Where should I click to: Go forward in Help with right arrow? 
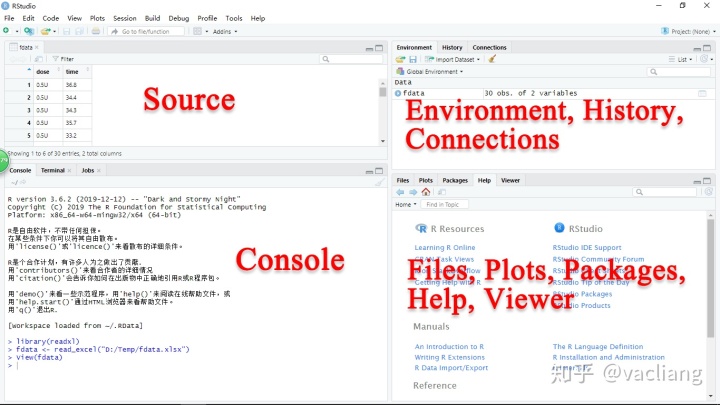pyautogui.click(x=413, y=192)
